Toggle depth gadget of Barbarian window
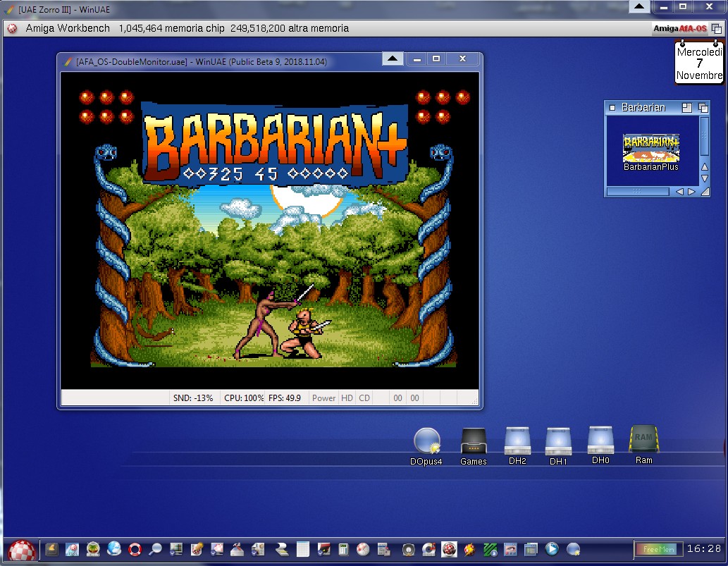 703,108
